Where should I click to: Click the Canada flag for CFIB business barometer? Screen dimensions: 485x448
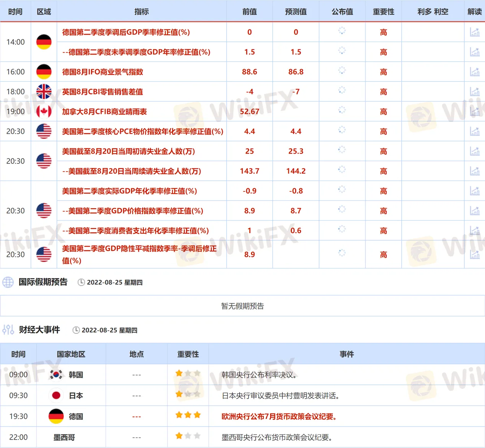tap(44, 111)
